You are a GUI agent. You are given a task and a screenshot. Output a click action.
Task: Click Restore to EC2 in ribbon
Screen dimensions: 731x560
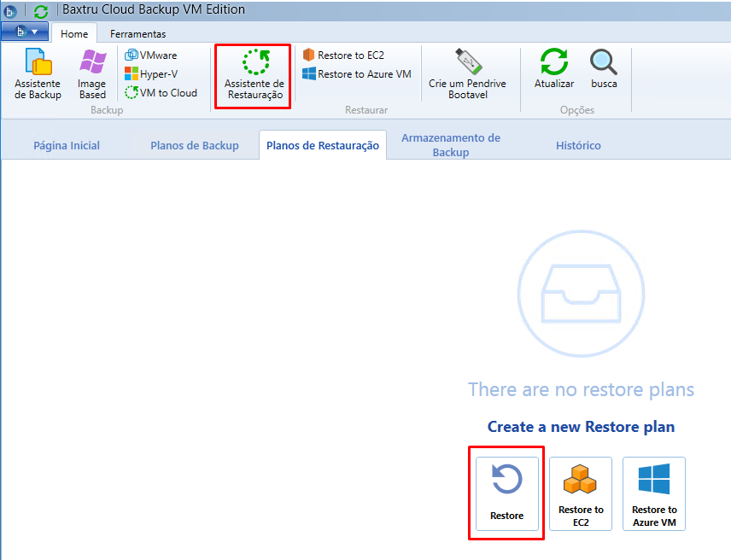coord(343,55)
